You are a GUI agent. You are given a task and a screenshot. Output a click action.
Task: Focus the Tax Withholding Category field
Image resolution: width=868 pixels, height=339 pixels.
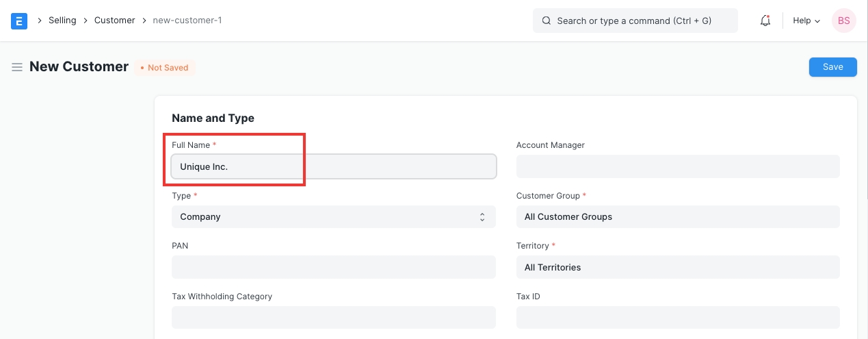333,317
